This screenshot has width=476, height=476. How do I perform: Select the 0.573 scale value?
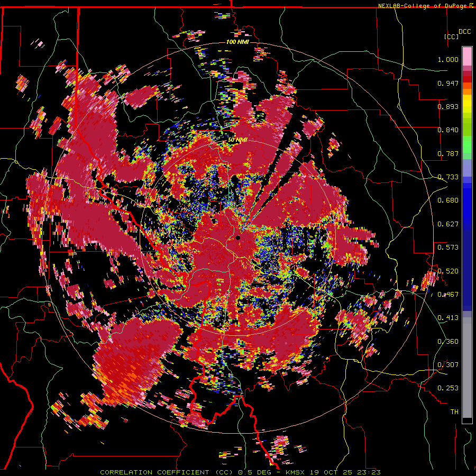[448, 248]
